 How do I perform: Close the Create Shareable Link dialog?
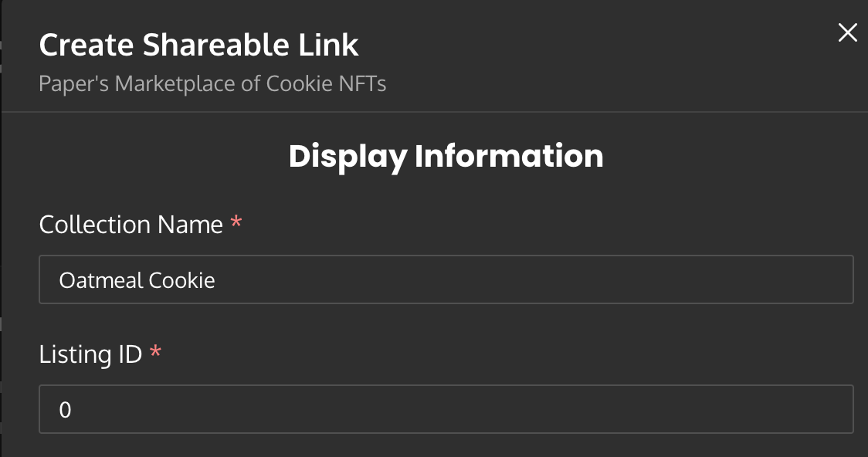pos(847,32)
